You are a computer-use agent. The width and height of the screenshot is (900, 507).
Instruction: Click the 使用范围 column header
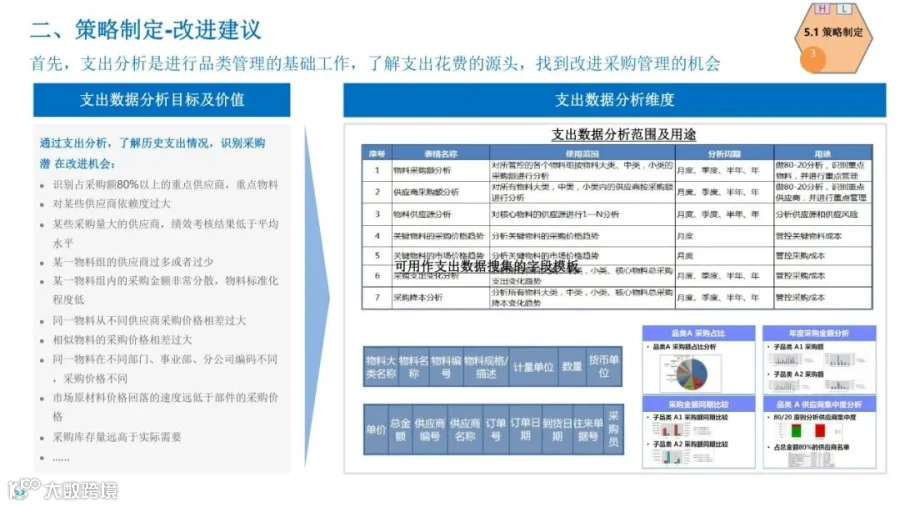tap(582, 153)
